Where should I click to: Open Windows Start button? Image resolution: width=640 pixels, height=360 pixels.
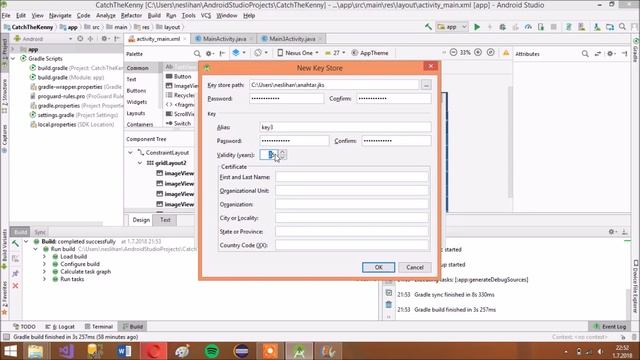pyautogui.click(x=10, y=351)
